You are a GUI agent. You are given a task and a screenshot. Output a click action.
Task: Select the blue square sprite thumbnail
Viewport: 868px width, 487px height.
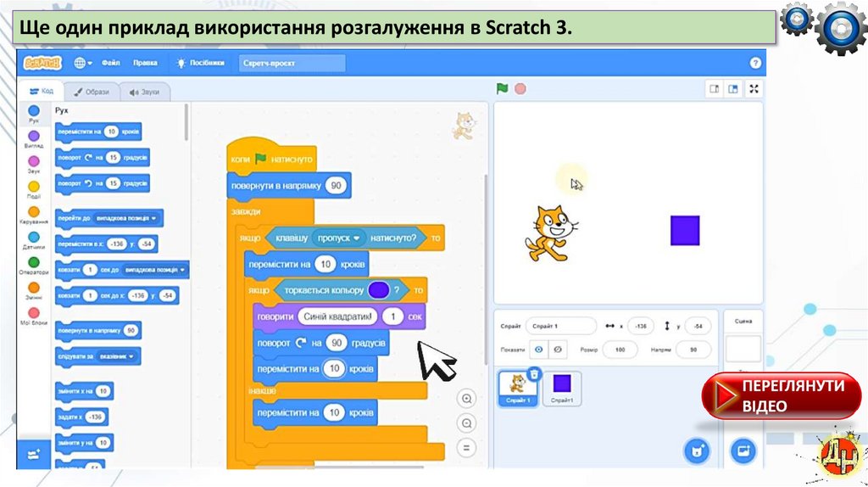[562, 389]
